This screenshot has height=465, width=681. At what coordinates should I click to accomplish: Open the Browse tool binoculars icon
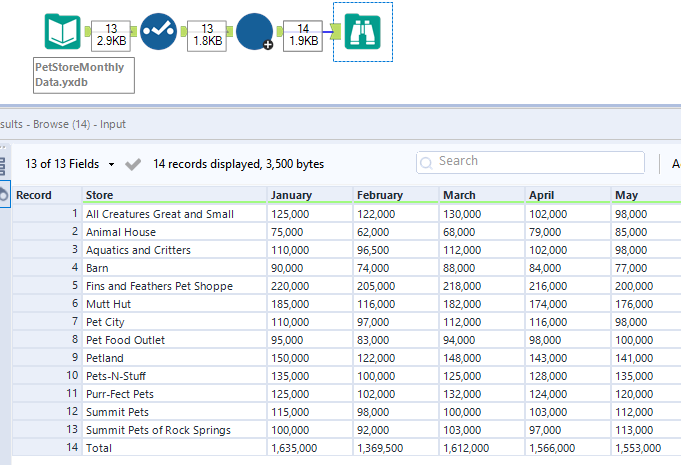362,32
